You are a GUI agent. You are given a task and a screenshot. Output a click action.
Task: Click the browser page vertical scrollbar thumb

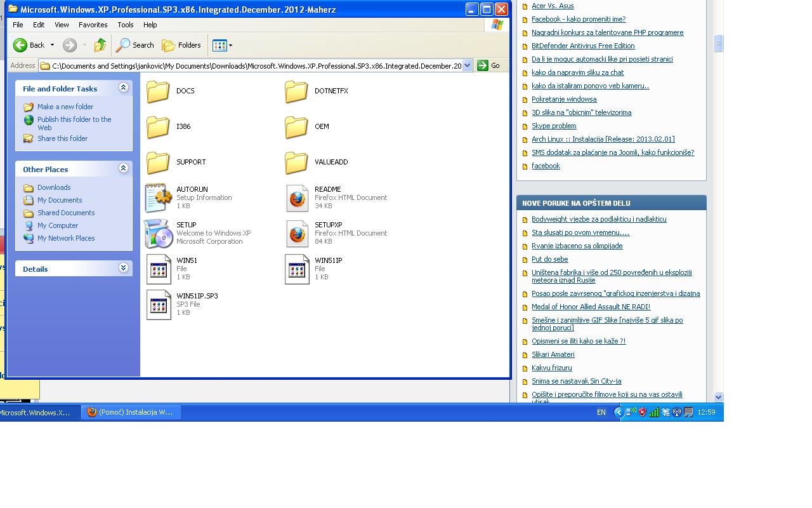[x=719, y=43]
